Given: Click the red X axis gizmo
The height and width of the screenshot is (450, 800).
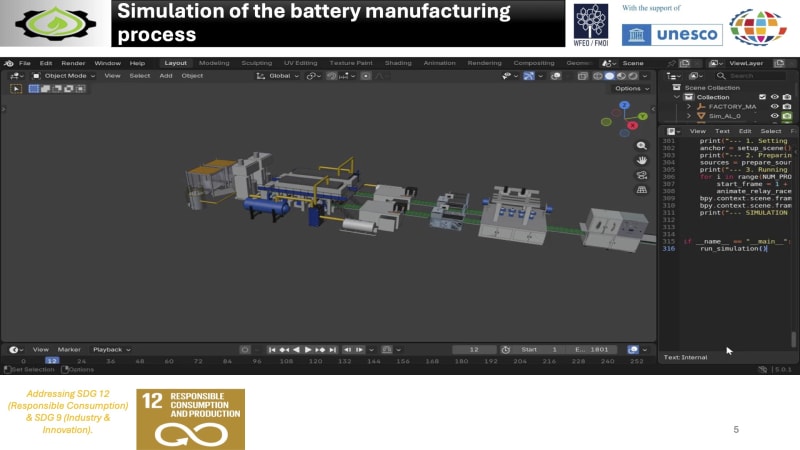Looking at the screenshot, I should tap(633, 125).
